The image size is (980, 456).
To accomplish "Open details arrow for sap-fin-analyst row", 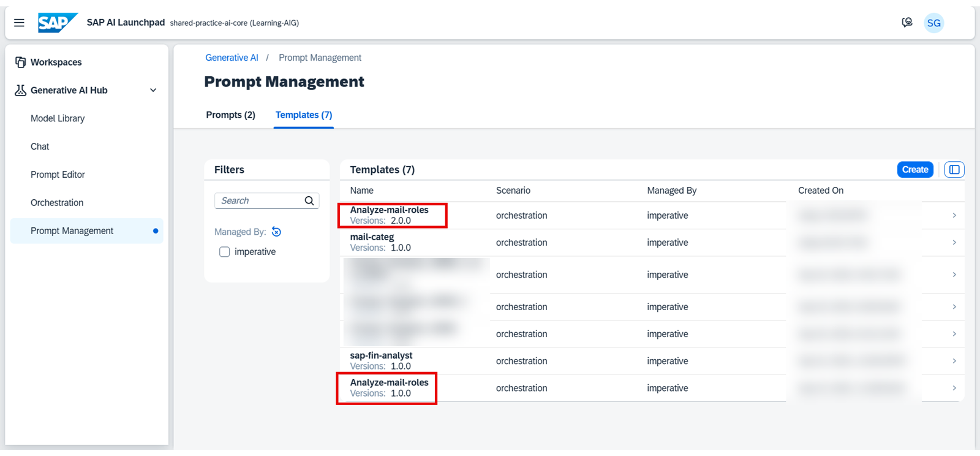I will pos(954,361).
